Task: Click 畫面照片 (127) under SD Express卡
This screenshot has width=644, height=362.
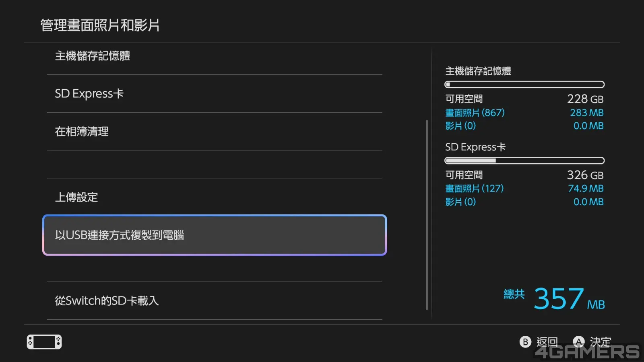Action: click(x=475, y=188)
